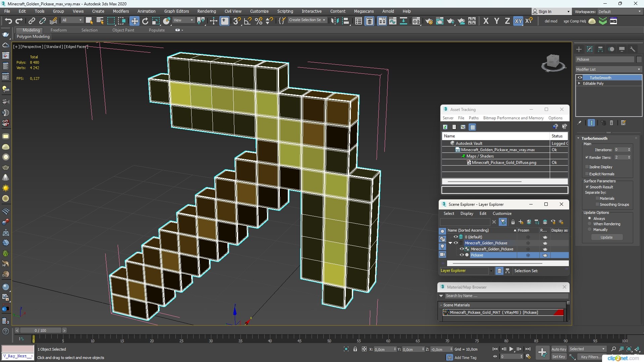Click the Pickaxe object color swatch
Image resolution: width=644 pixels, height=362 pixels.
[639, 59]
